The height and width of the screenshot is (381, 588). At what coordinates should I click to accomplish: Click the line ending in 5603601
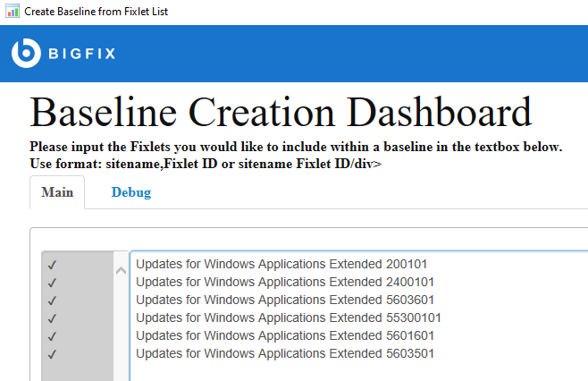coord(285,300)
